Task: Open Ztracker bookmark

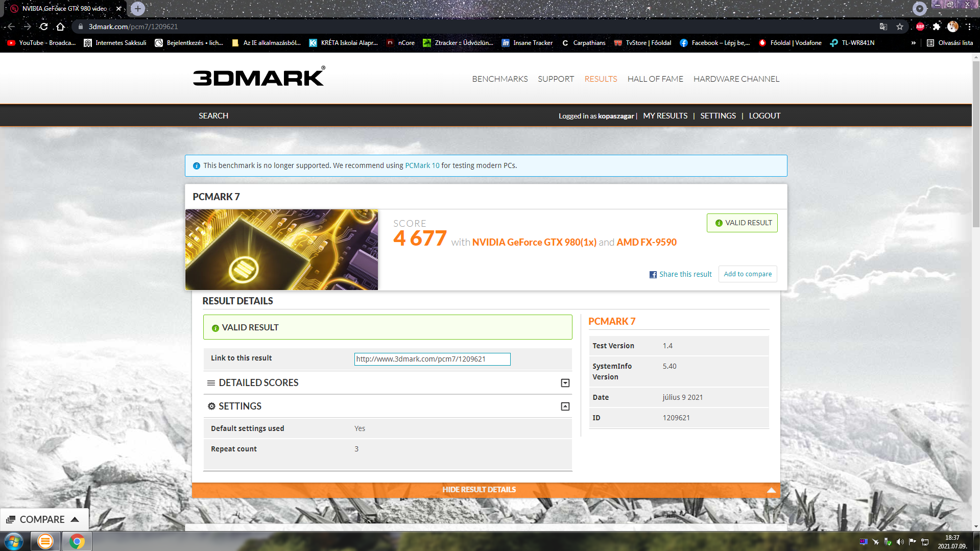Action: [458, 43]
